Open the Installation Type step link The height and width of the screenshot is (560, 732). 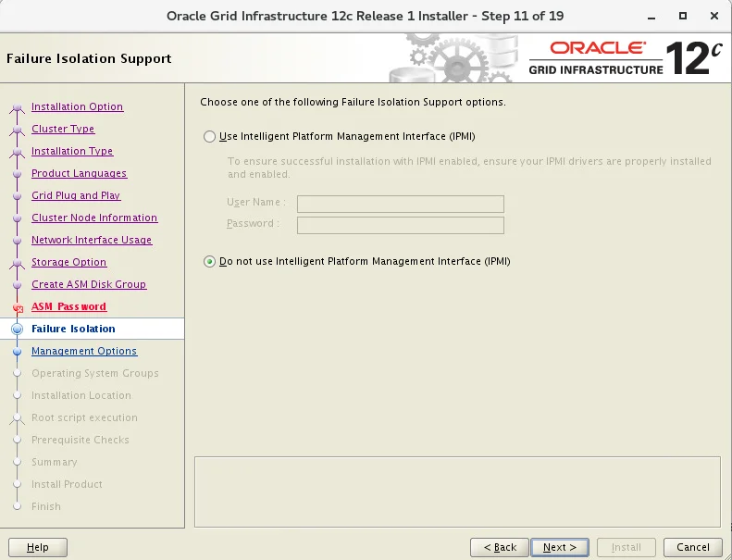coord(72,151)
